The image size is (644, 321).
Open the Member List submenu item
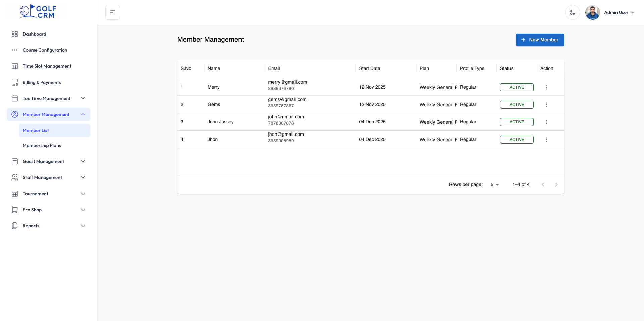(54, 130)
